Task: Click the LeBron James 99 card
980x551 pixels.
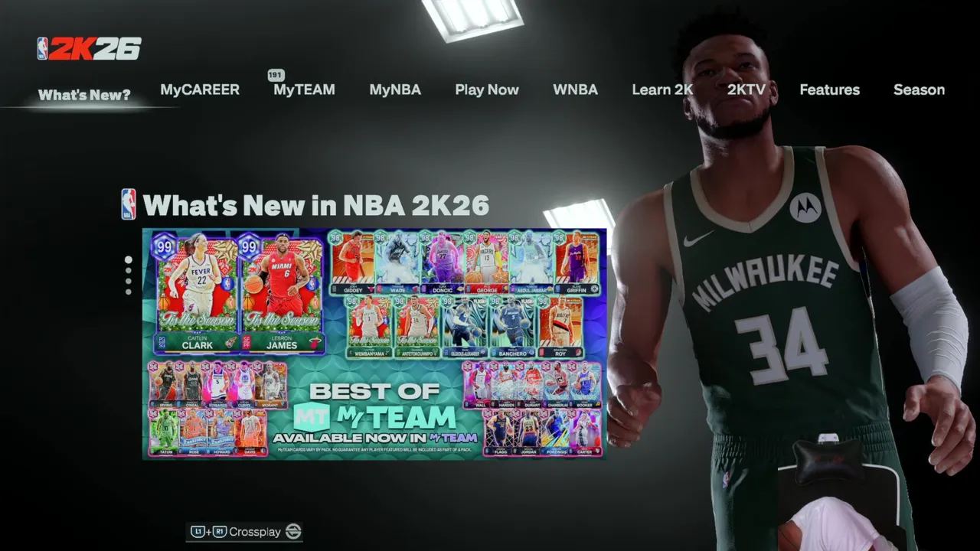Action: point(281,293)
